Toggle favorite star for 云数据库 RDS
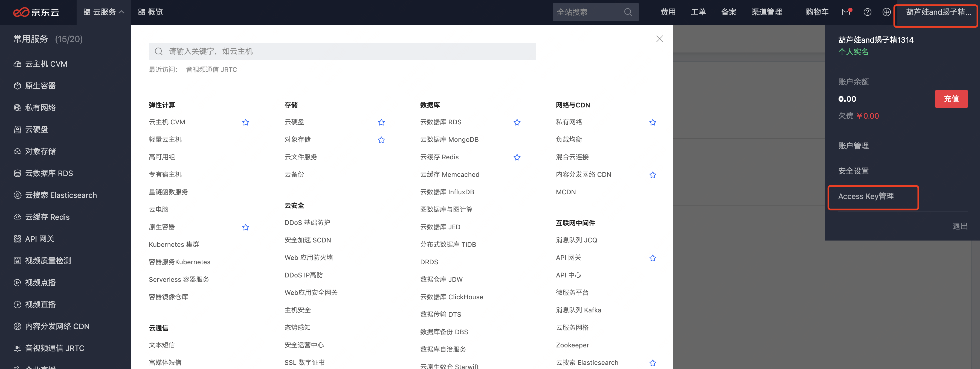980x369 pixels. (517, 122)
